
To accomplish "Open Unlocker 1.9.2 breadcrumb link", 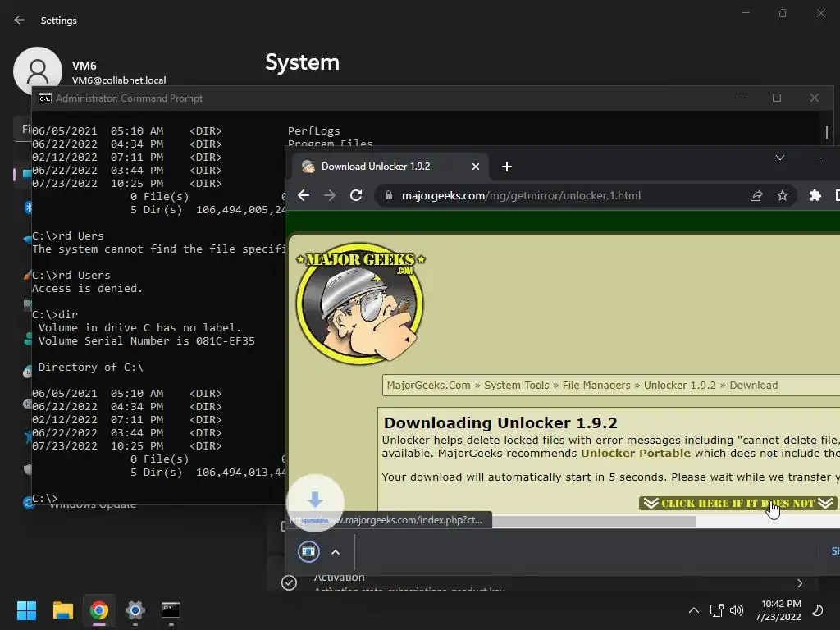I will (x=680, y=386).
